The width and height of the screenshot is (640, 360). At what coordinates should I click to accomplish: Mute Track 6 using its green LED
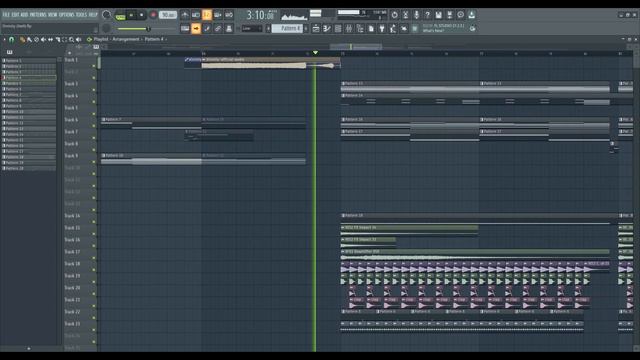click(x=94, y=126)
